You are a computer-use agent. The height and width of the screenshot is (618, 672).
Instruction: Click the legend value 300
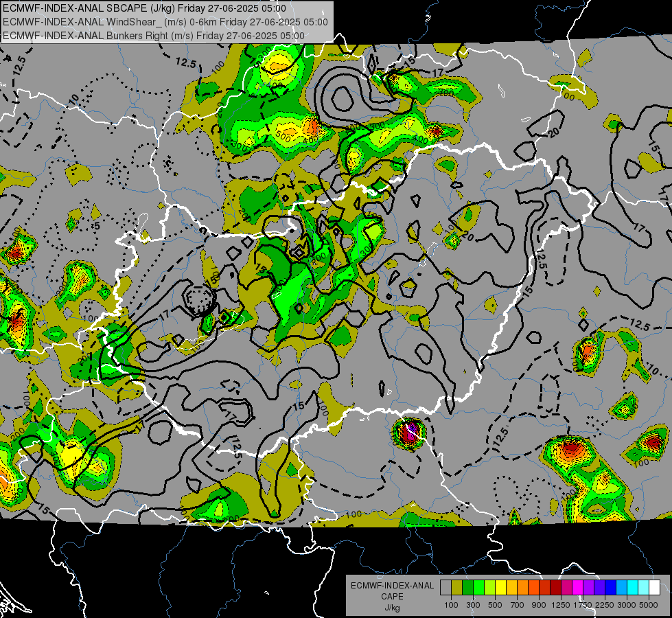tap(473, 605)
